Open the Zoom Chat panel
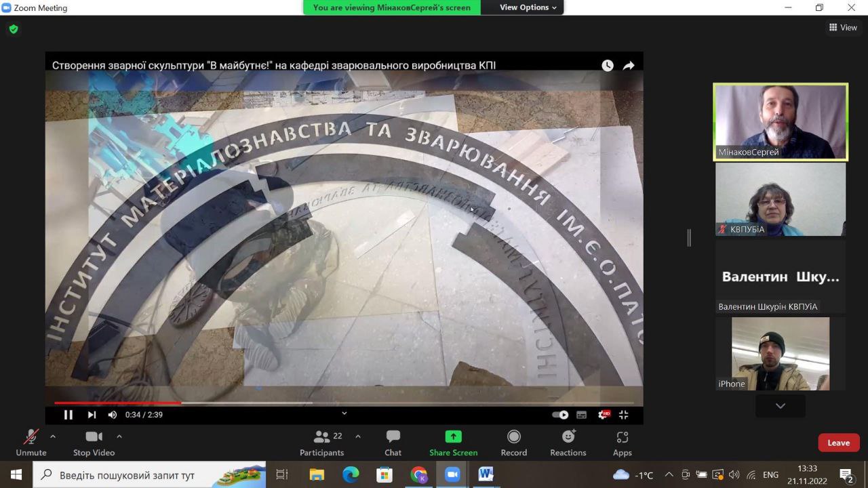868x488 pixels. click(x=393, y=443)
